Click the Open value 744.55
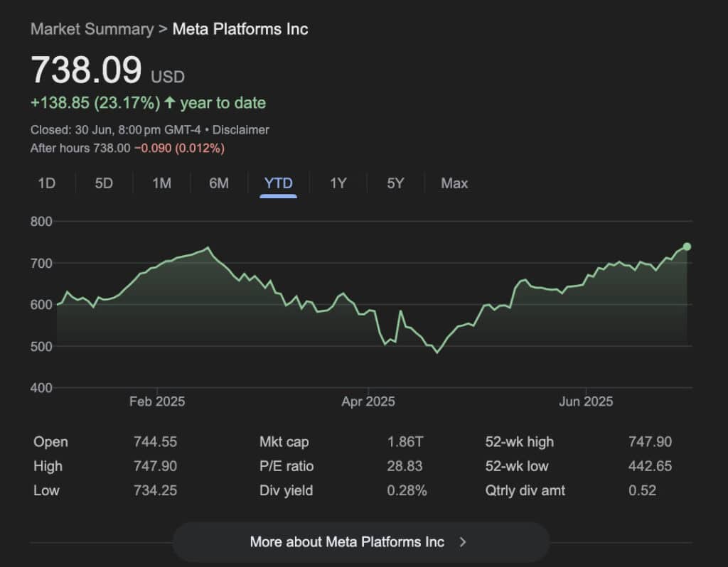Image resolution: width=728 pixels, height=567 pixels. [x=155, y=442]
